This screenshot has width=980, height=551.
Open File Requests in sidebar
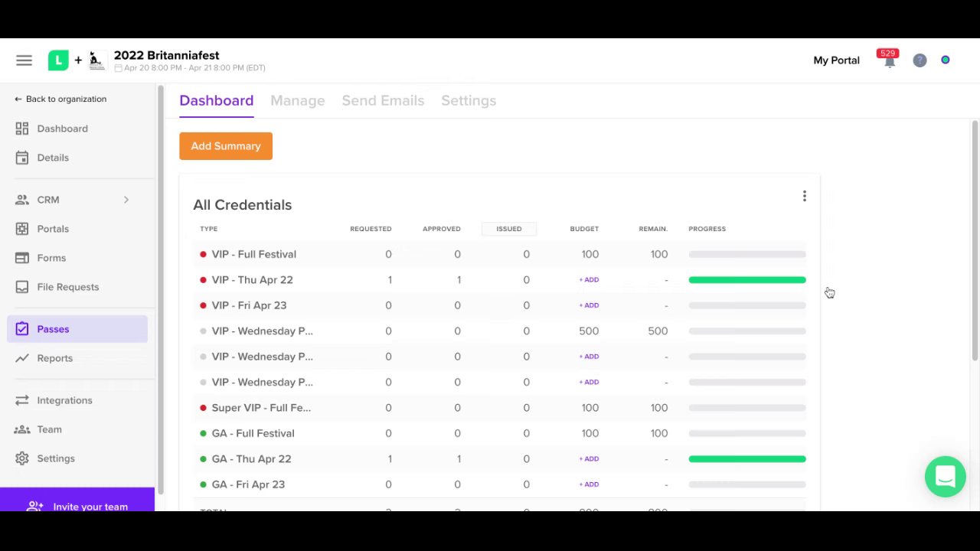click(x=68, y=287)
